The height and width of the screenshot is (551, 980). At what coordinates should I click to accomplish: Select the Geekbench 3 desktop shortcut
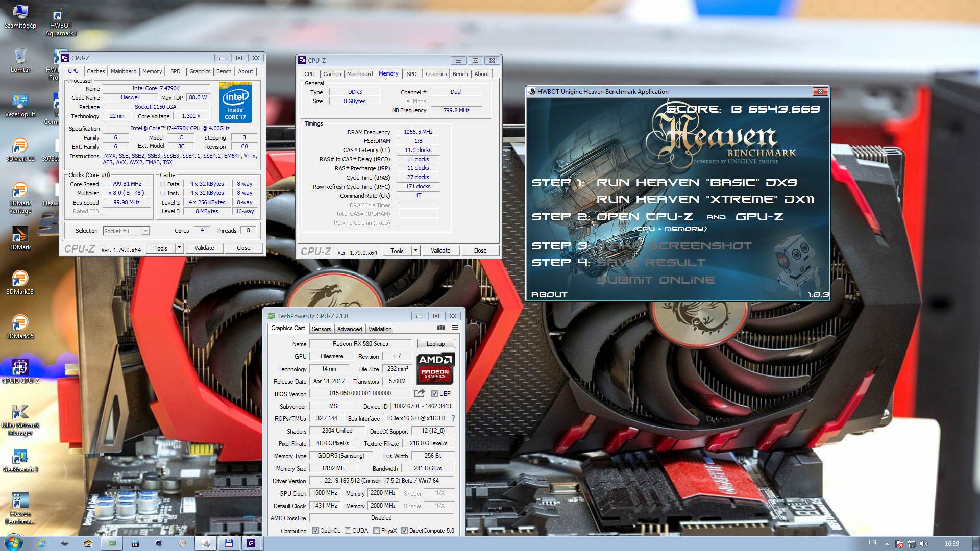pos(20,460)
